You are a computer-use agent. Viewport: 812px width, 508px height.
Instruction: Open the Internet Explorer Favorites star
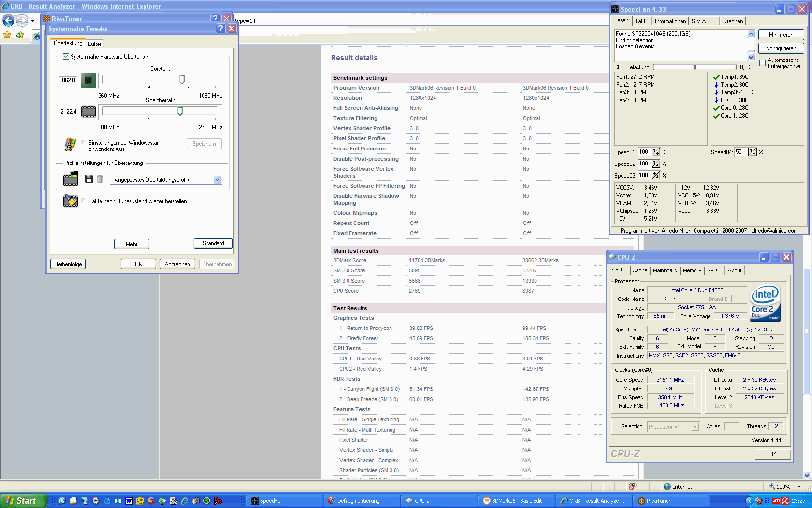pos(7,35)
